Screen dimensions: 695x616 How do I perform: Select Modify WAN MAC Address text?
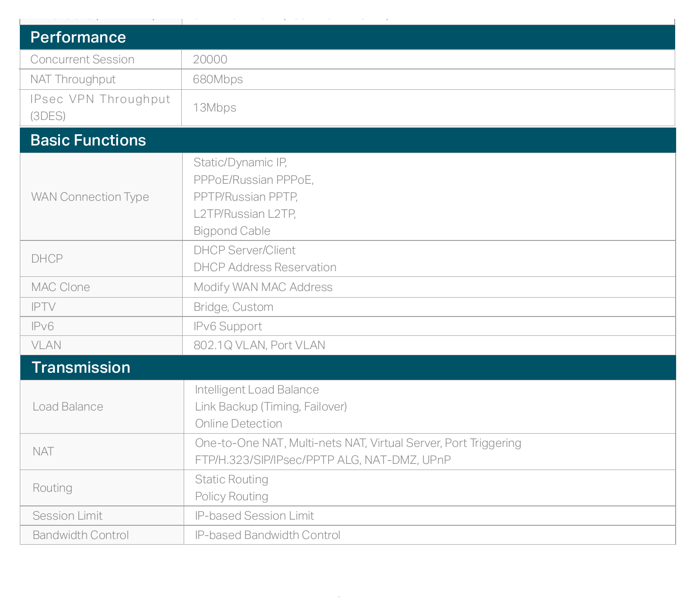(x=263, y=287)
